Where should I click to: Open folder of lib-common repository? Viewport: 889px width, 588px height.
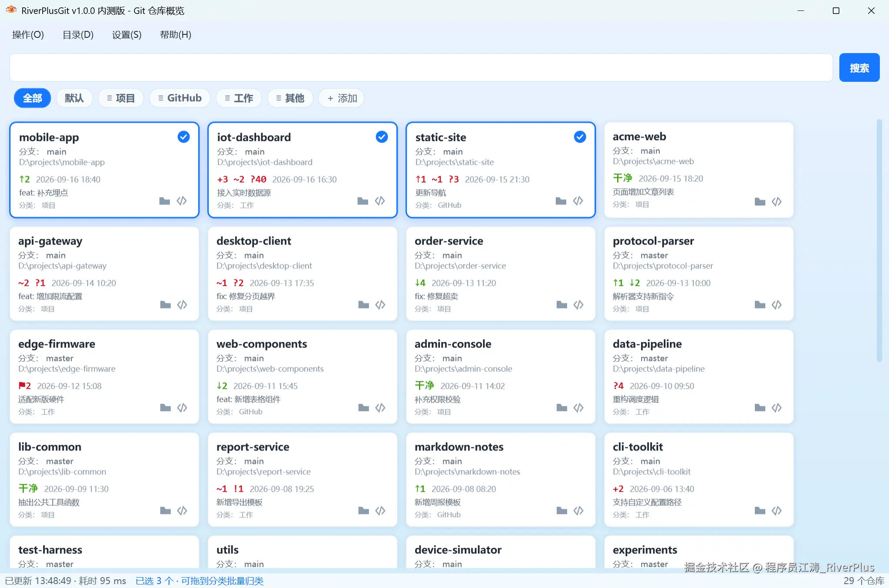[x=166, y=511]
